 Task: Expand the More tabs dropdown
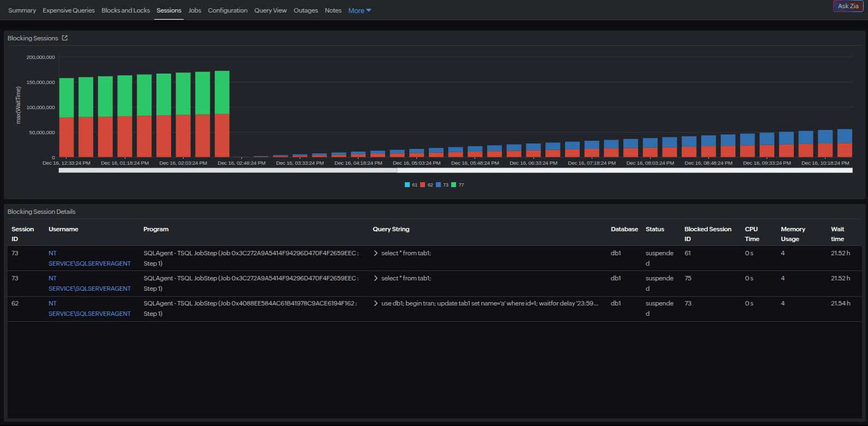pos(359,10)
